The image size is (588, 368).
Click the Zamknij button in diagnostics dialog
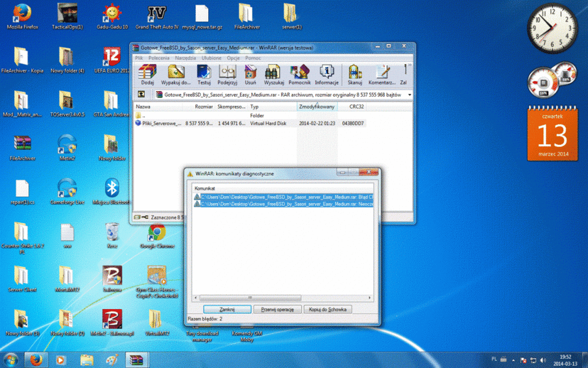227,310
